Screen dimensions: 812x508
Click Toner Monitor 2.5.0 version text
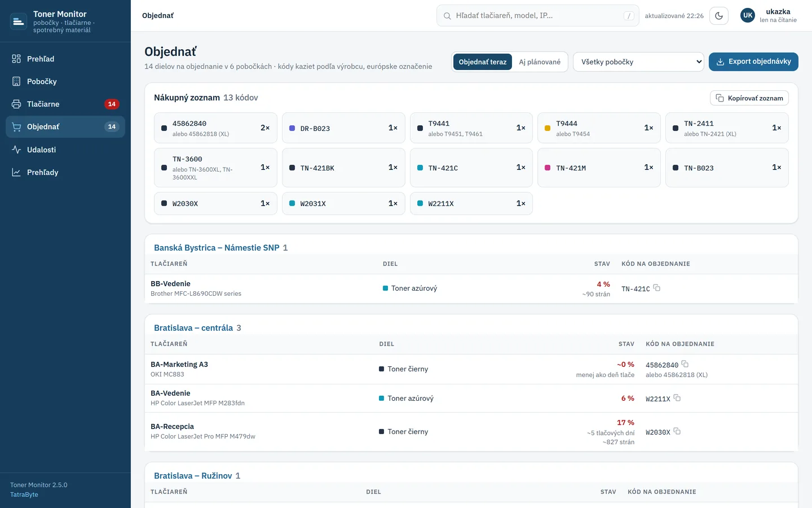point(38,485)
